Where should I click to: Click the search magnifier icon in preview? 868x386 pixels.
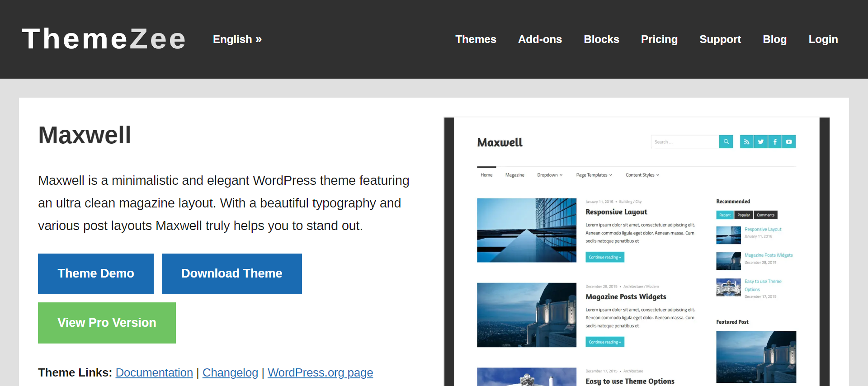coord(726,142)
